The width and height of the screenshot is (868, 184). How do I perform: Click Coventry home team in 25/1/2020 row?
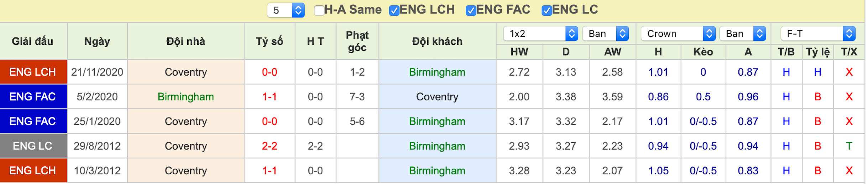(x=185, y=121)
